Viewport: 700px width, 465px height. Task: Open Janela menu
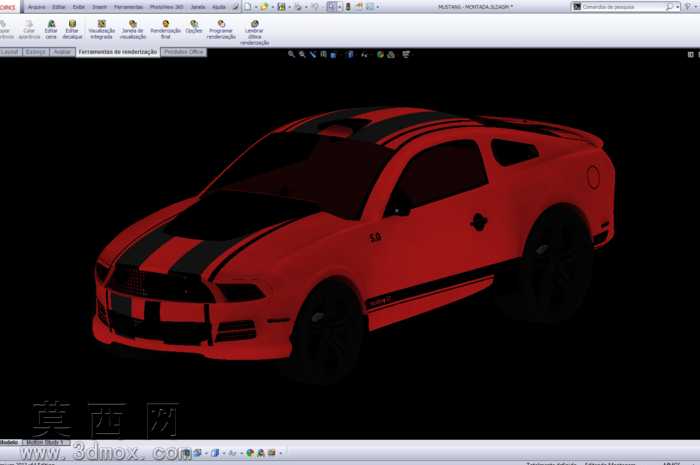pos(198,7)
